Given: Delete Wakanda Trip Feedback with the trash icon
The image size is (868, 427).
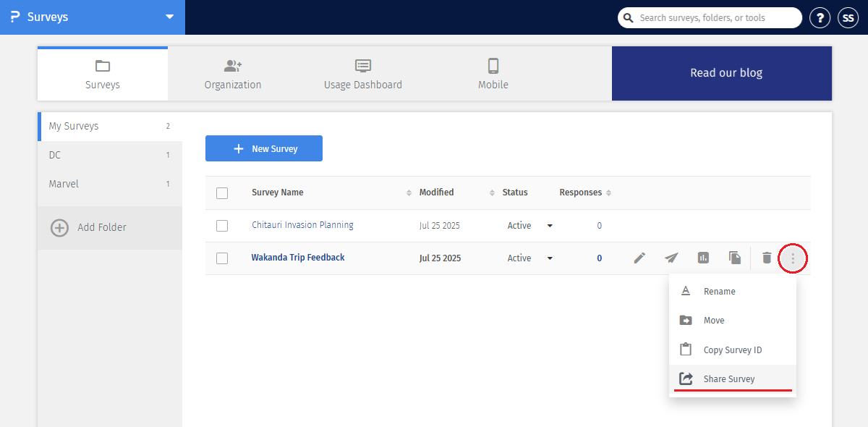Looking at the screenshot, I should click(x=767, y=258).
